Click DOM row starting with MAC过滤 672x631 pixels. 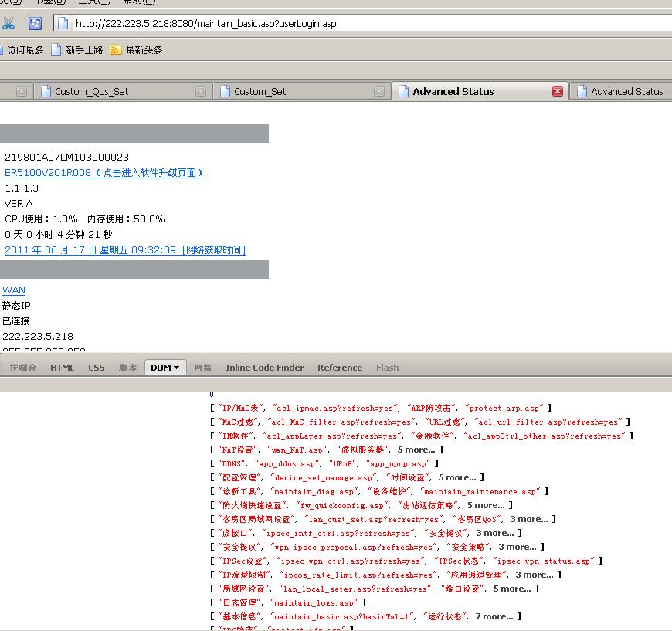(420, 422)
